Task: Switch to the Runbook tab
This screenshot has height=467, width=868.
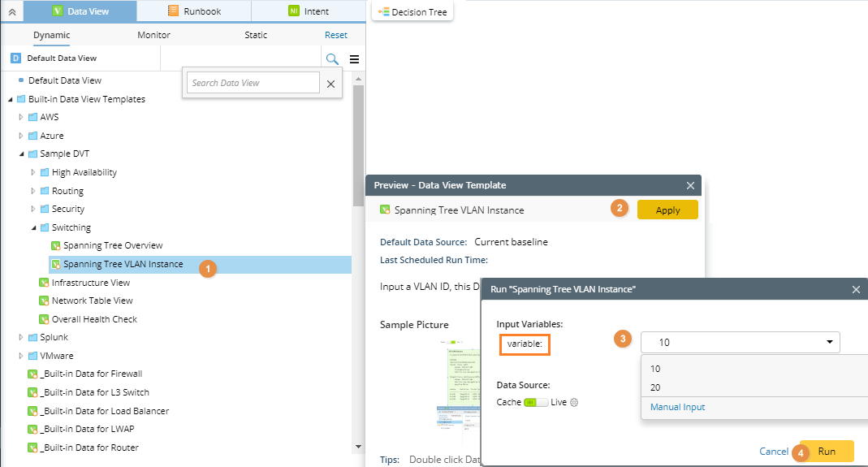Action: point(194,11)
